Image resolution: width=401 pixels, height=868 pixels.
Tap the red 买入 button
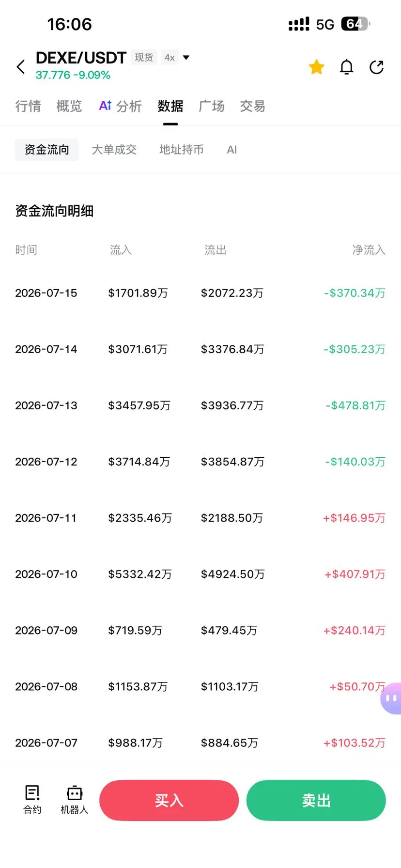[x=169, y=800]
